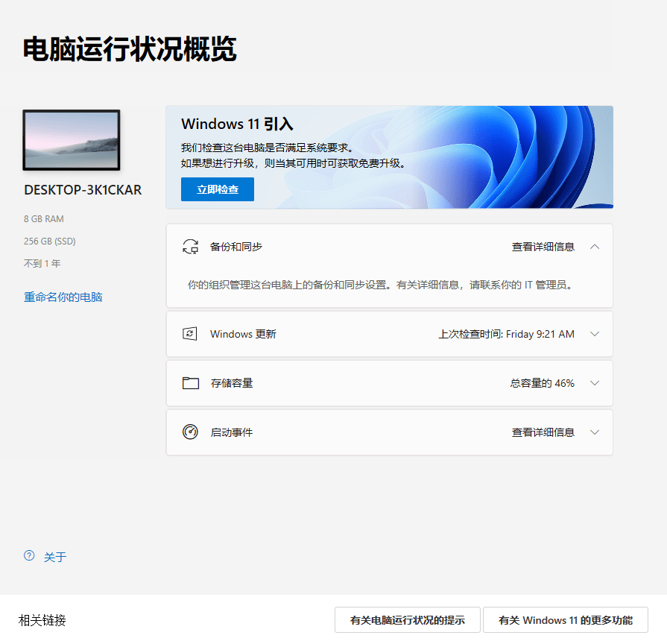Click the question mark icon beside 关于
Image resolution: width=667 pixels, height=644 pixels.
[x=28, y=556]
